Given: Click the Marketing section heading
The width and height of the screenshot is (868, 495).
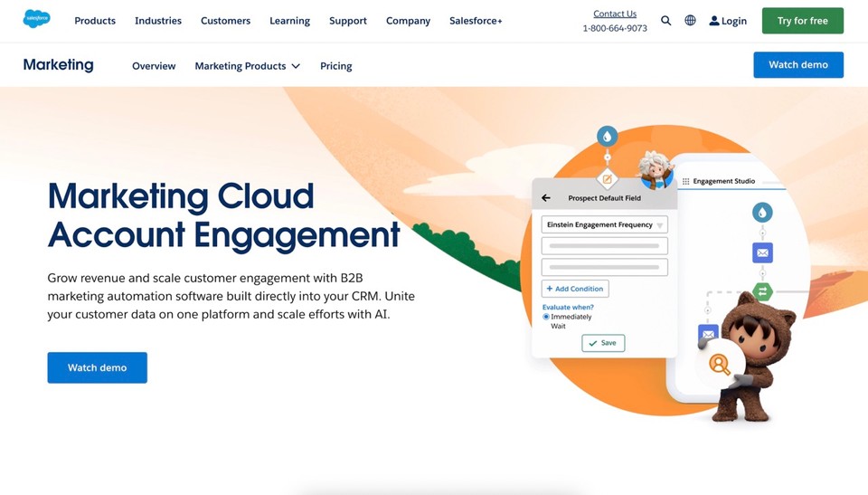Looking at the screenshot, I should 58,65.
